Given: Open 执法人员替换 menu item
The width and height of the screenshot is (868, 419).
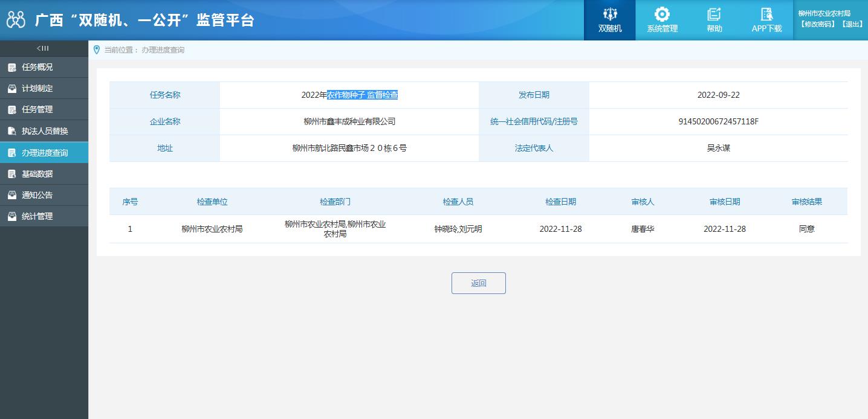Looking at the screenshot, I should pyautogui.click(x=44, y=131).
